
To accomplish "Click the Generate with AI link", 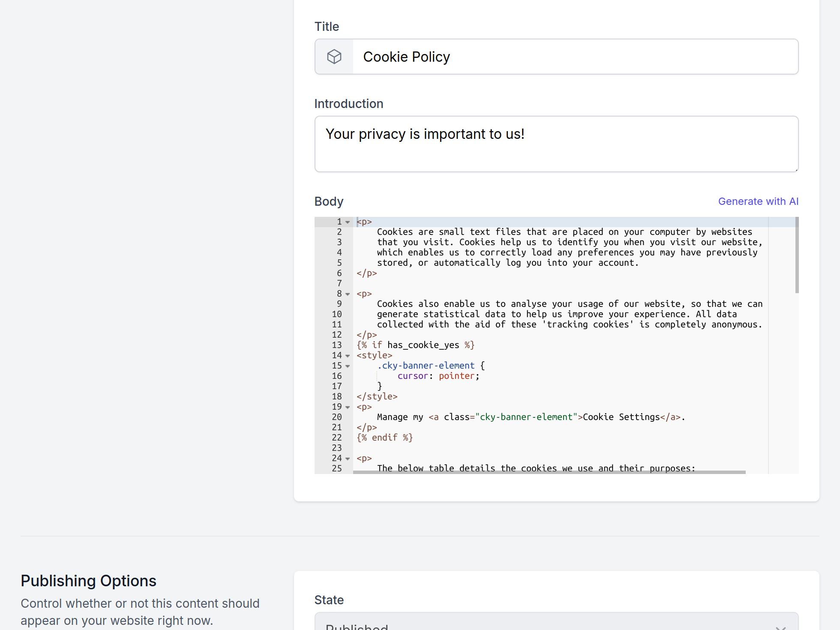I will pos(758,201).
